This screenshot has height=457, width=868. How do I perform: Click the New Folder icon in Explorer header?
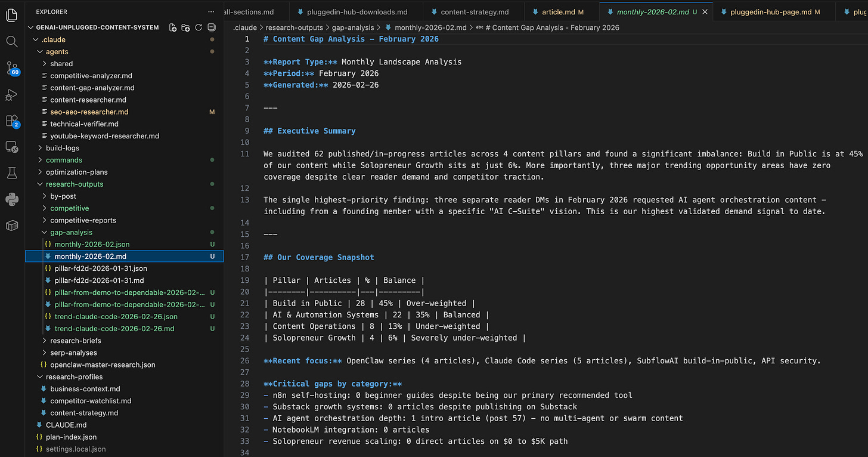tap(185, 27)
